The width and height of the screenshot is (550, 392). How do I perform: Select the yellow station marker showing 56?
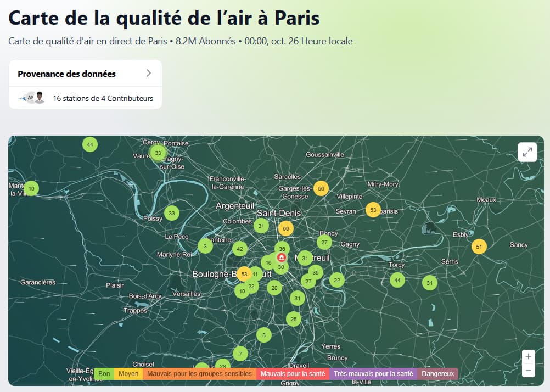click(x=321, y=188)
